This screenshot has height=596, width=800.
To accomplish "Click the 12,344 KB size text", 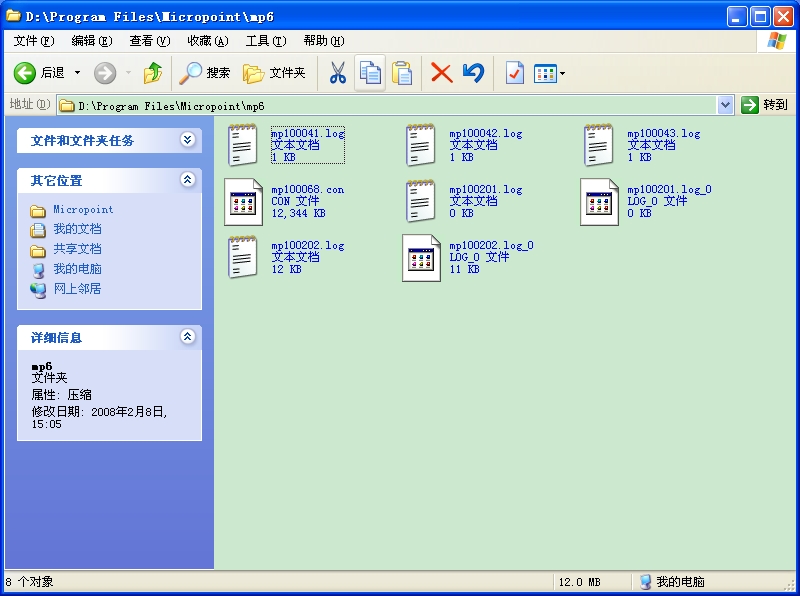I will tap(298, 213).
